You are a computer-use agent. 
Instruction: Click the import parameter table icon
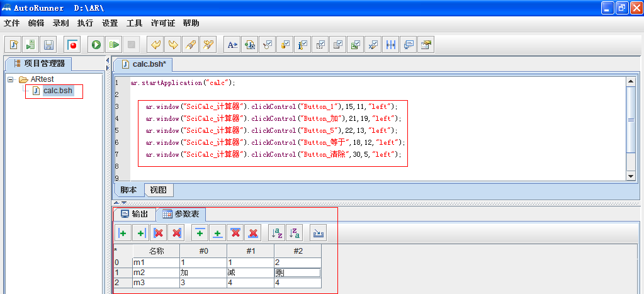[319, 233]
